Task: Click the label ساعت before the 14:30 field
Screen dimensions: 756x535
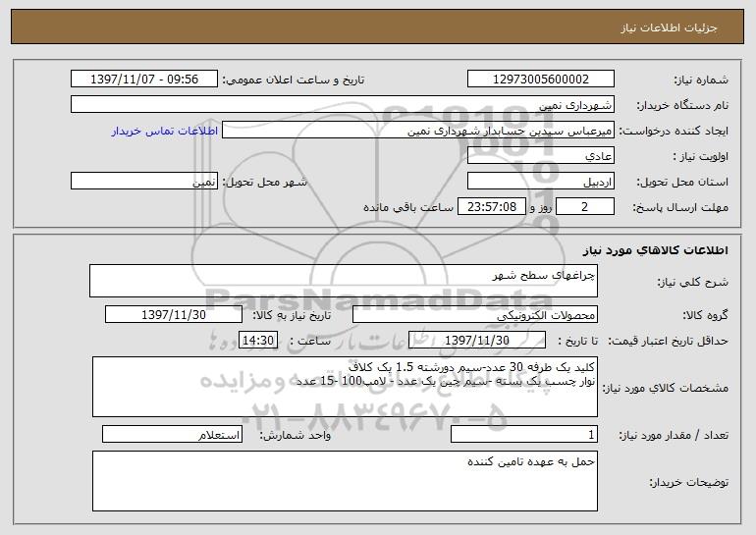Action: pos(310,342)
